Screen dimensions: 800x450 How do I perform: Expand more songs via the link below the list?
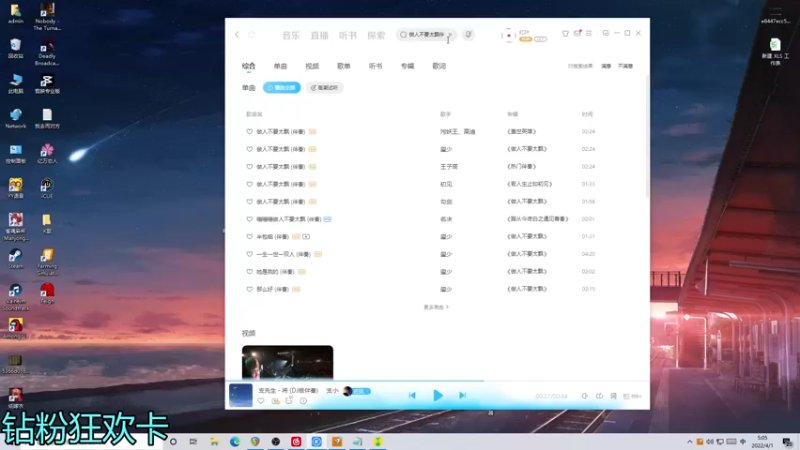tap(436, 307)
